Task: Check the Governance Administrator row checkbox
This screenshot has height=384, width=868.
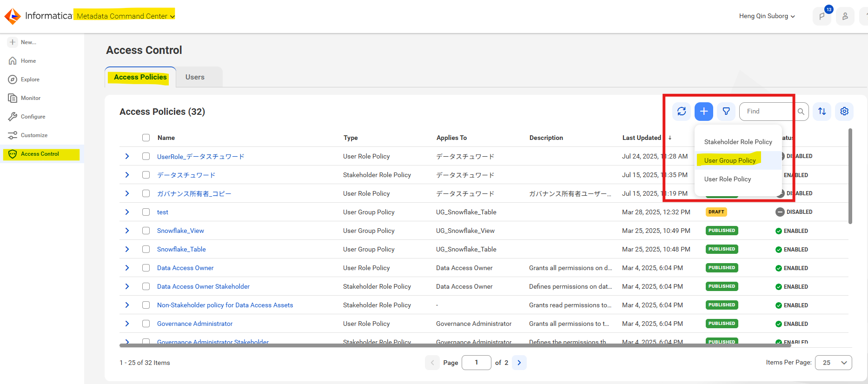Action: pyautogui.click(x=146, y=324)
